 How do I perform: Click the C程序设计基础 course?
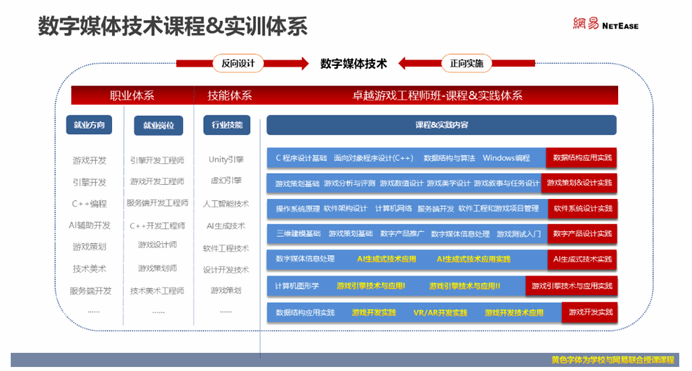(x=301, y=158)
